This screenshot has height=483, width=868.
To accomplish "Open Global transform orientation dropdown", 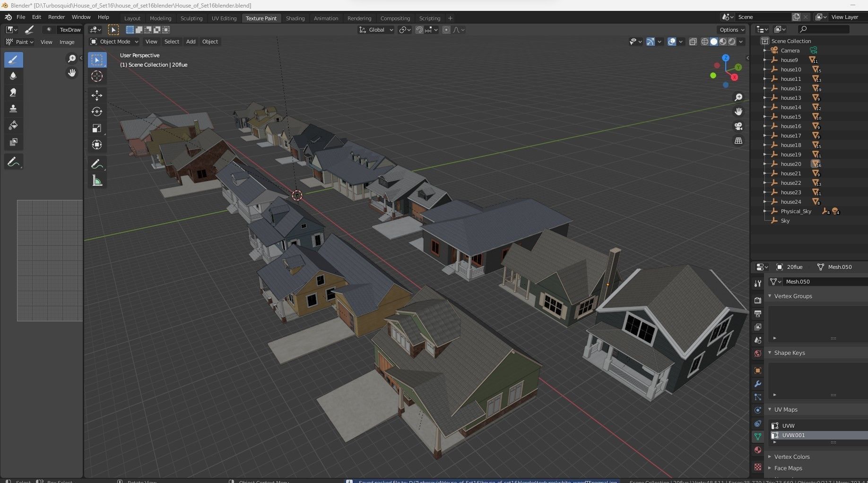I will point(376,30).
